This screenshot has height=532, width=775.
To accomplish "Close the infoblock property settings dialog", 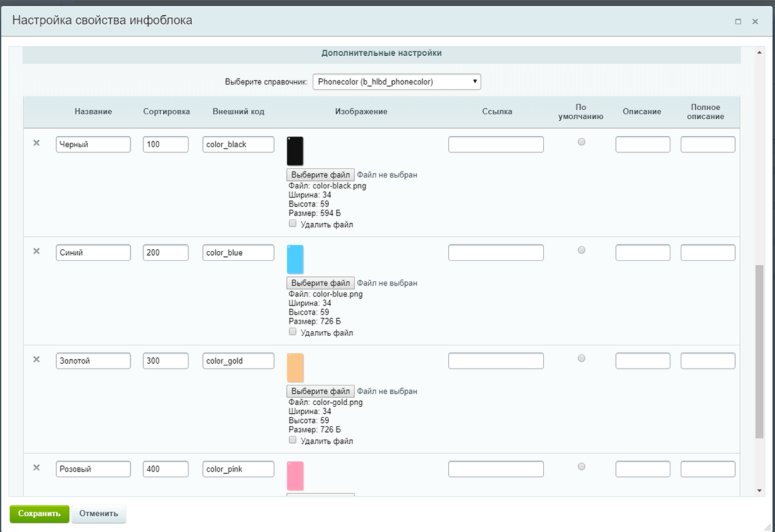I will coord(755,21).
